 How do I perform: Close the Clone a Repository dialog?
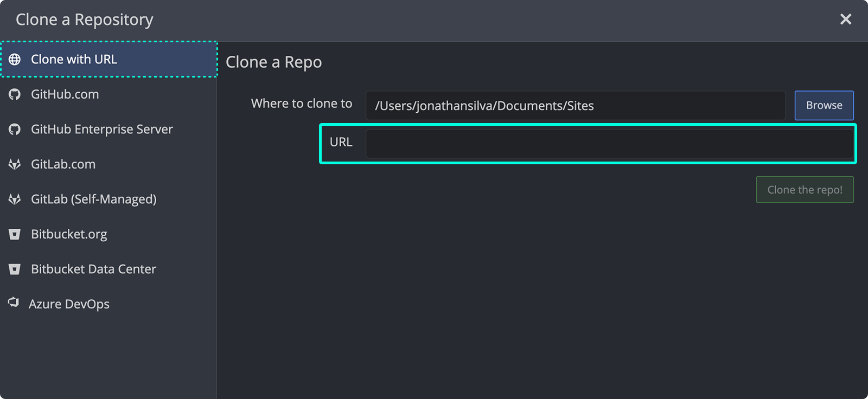(x=845, y=19)
